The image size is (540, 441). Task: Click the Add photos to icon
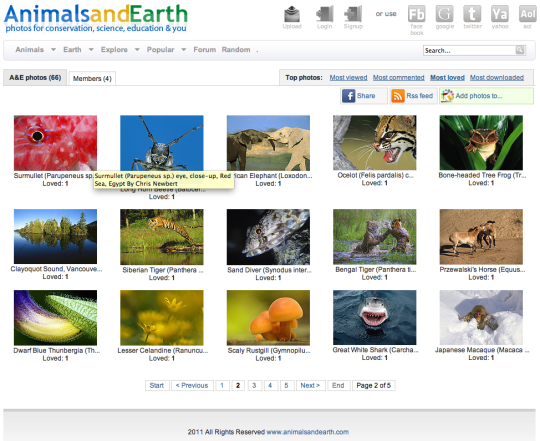pos(447,96)
